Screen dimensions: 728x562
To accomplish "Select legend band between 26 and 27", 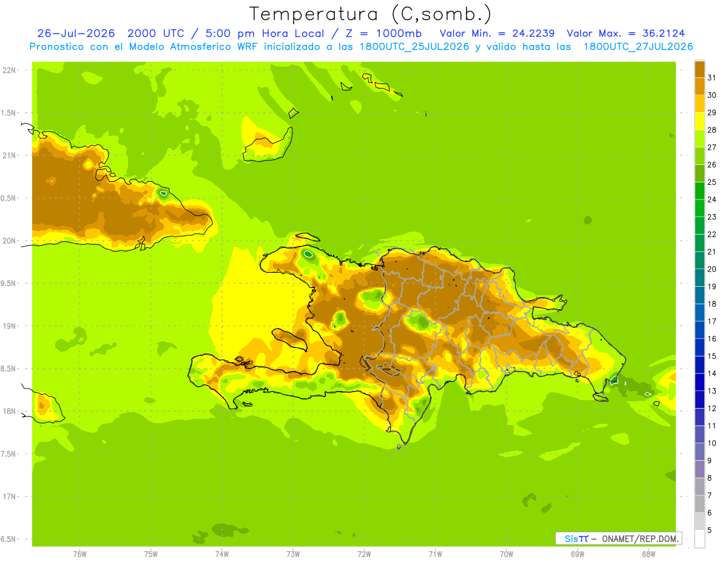I will tap(699, 156).
